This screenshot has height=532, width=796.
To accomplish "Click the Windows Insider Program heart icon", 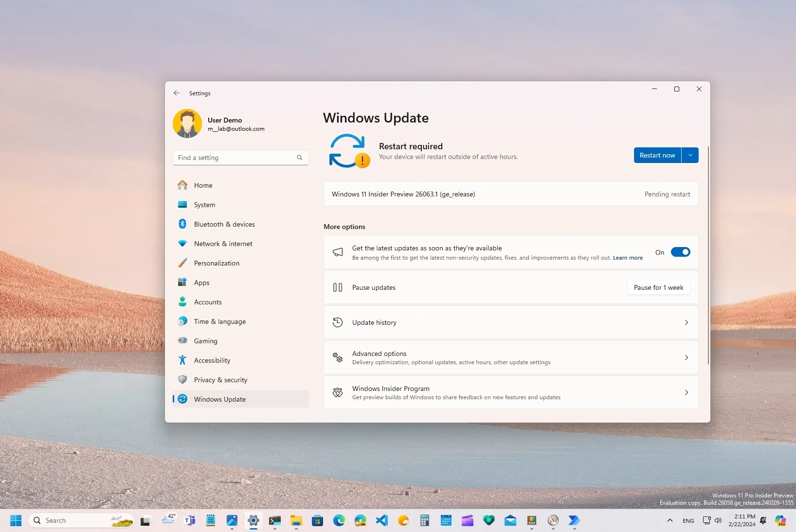I will 338,392.
